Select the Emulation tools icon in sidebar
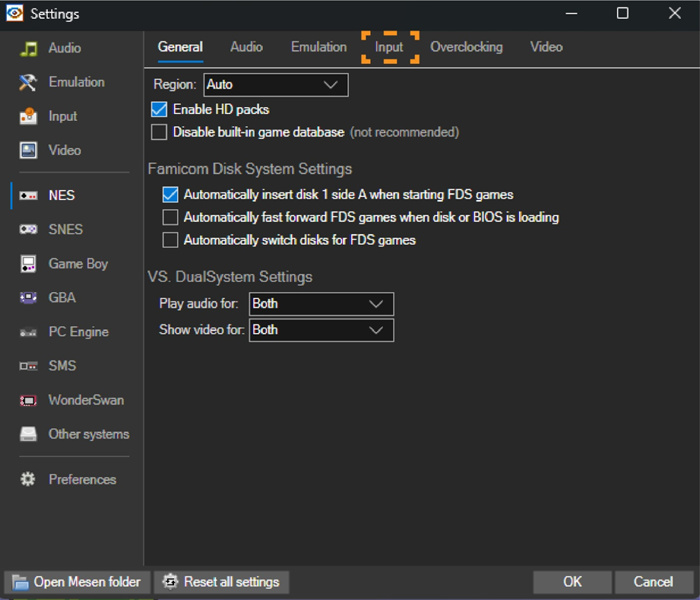Screen dimensions: 700x600 click(28, 83)
